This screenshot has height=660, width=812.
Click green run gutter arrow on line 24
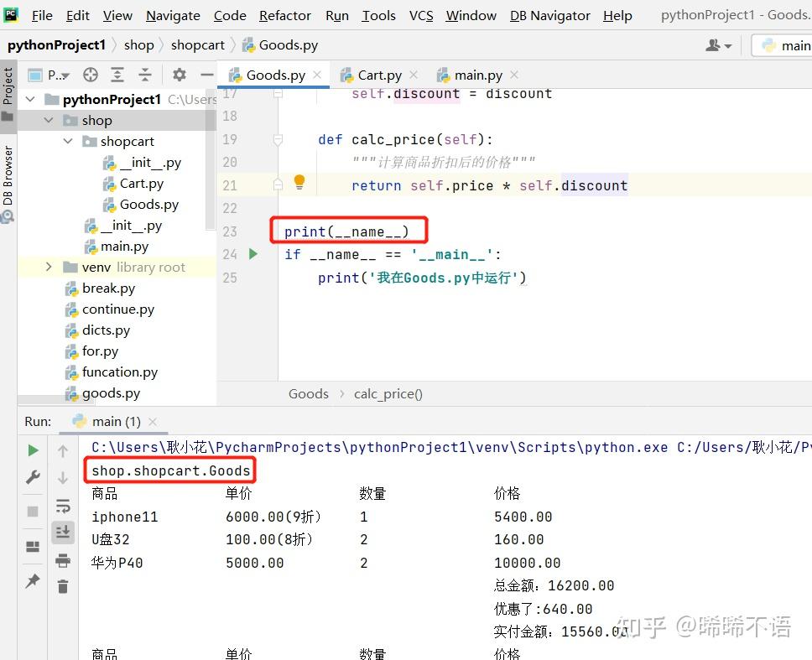(253, 254)
